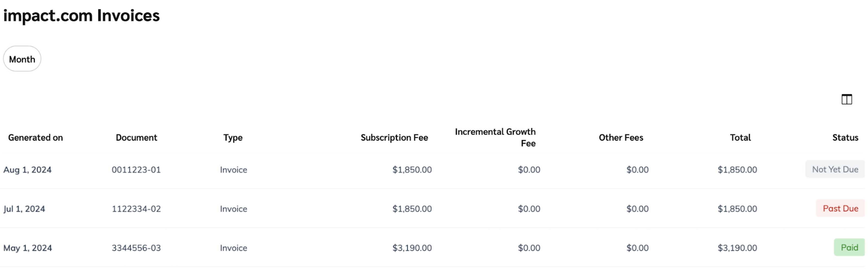Sort by Total column header
The image size is (868, 279).
tap(740, 137)
